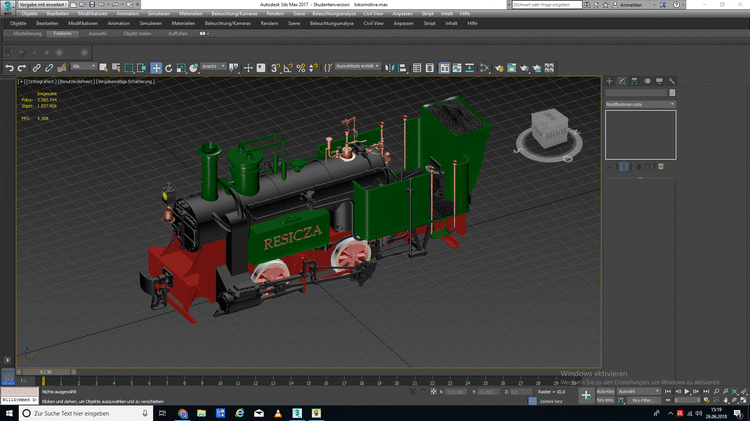
Task: Toggle the Scene Explorer button
Action: tap(417, 68)
